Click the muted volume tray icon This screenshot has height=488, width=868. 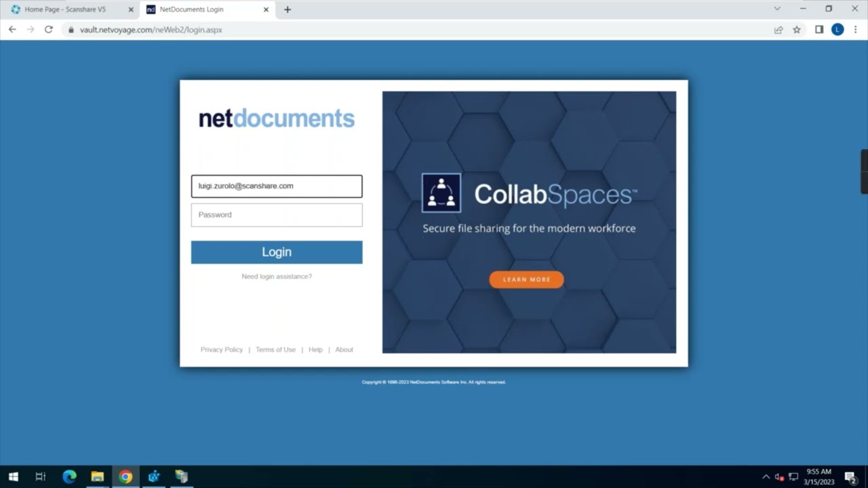(x=779, y=477)
